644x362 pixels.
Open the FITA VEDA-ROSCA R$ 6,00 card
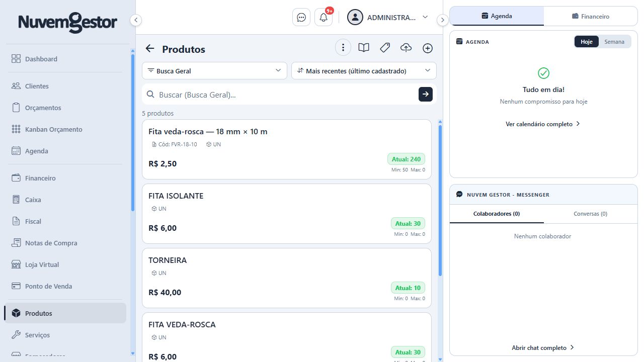[287, 337]
